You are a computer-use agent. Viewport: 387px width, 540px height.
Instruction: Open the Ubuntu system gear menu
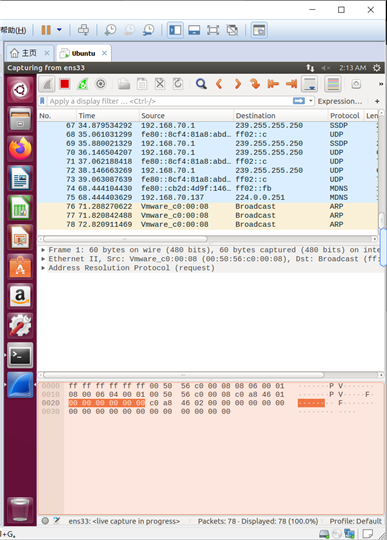[377, 68]
